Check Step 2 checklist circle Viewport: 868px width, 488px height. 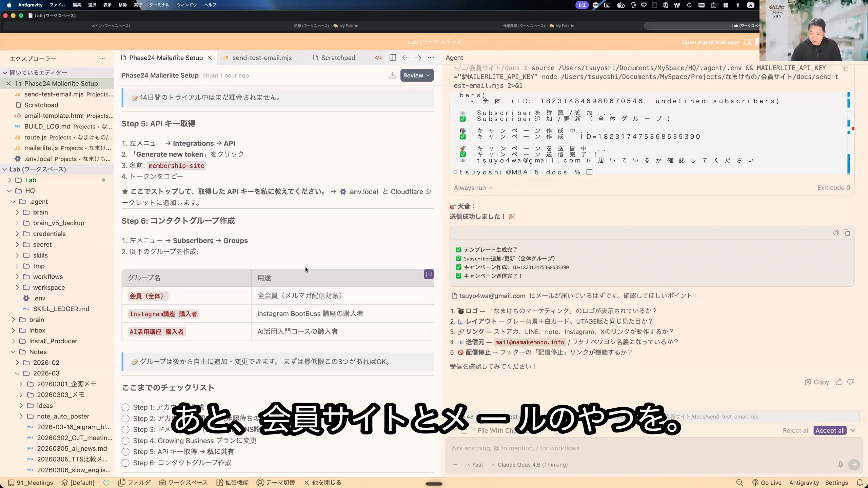coord(125,419)
